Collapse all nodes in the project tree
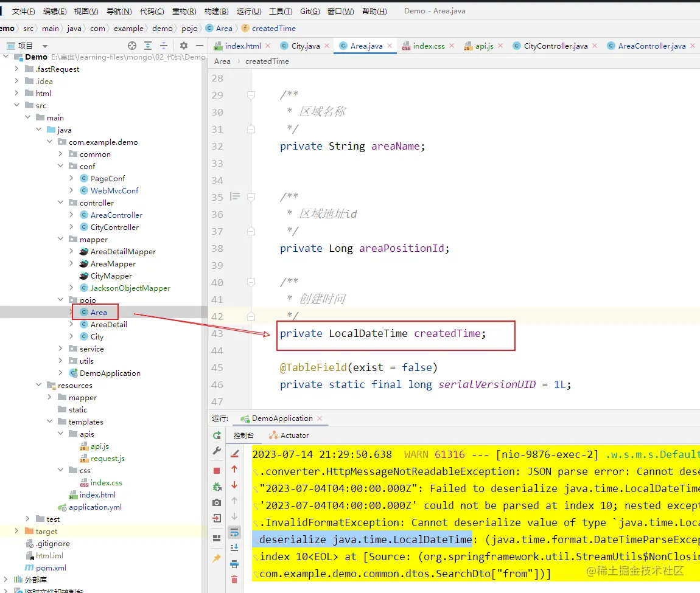The image size is (700, 593). (164, 46)
